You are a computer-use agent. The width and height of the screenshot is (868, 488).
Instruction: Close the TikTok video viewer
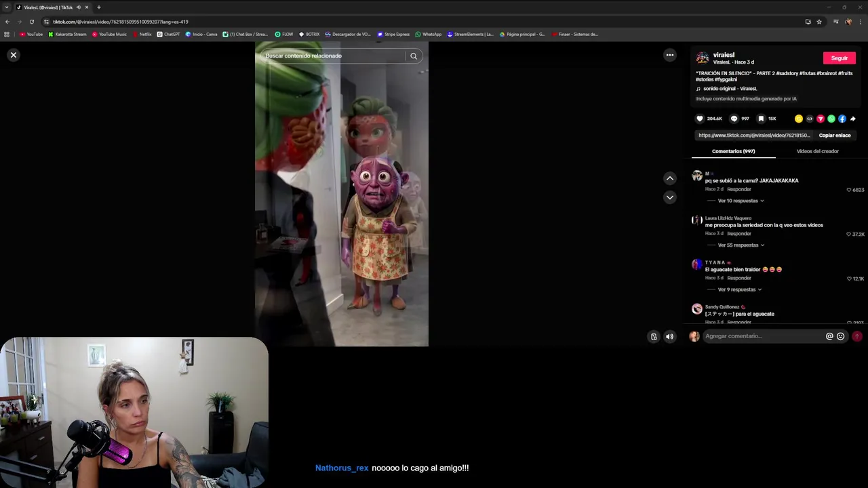(13, 55)
